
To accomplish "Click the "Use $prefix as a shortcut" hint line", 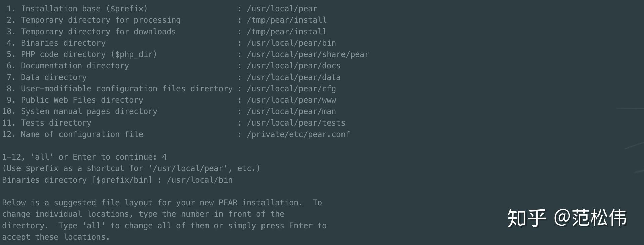I will coord(131,168).
